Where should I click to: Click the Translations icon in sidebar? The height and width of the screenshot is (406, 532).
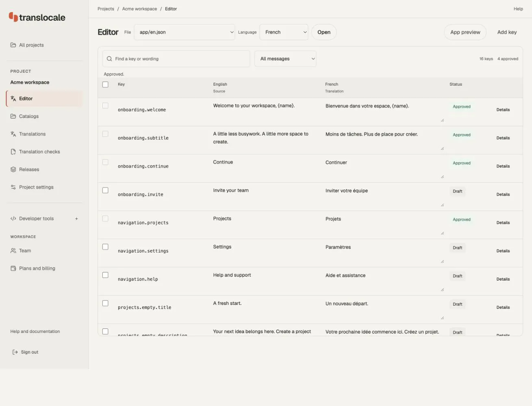[x=13, y=134]
